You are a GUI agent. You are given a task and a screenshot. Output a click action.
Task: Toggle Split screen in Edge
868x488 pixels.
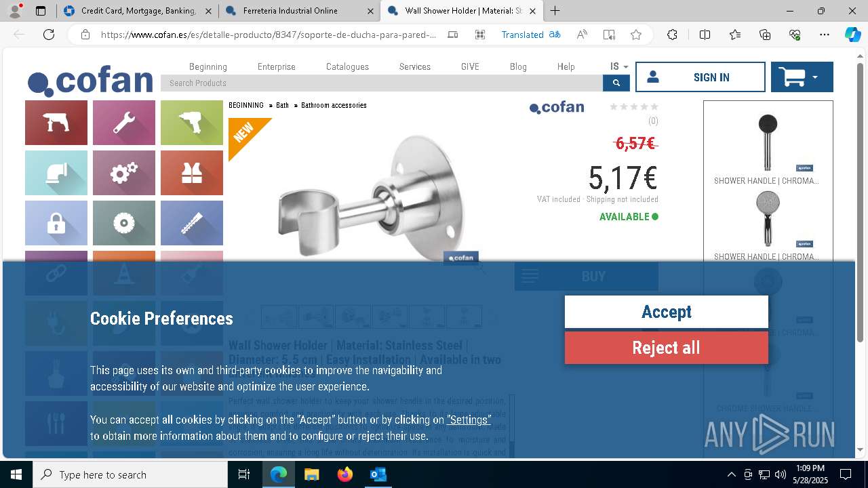tap(705, 35)
